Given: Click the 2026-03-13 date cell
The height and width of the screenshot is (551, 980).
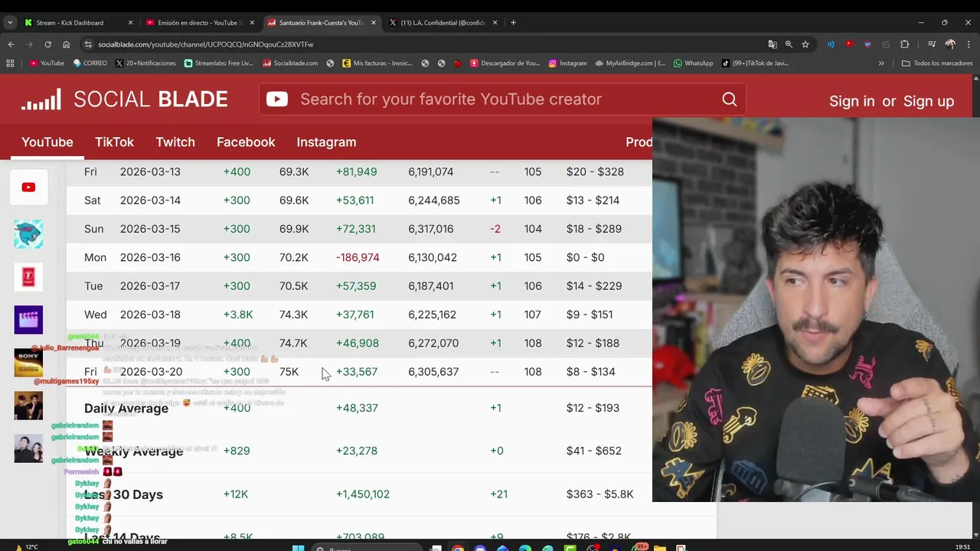Looking at the screenshot, I should (150, 172).
